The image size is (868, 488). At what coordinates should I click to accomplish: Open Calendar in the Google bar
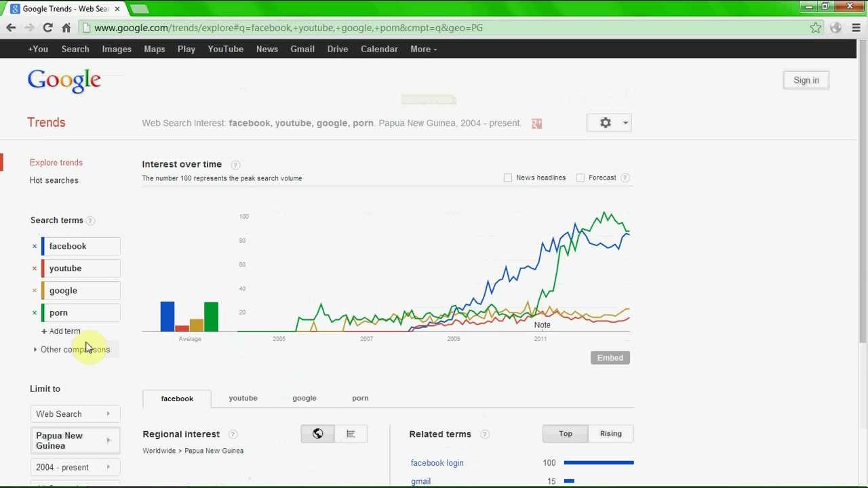point(379,49)
